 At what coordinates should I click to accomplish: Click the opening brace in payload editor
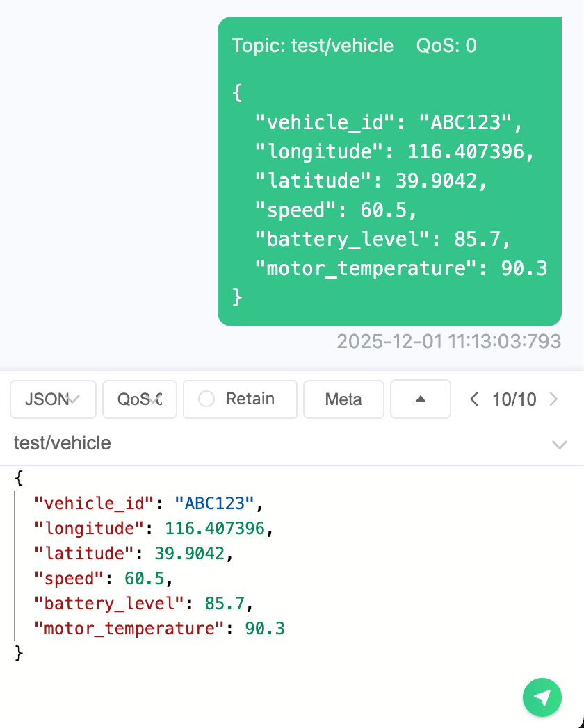[19, 477]
